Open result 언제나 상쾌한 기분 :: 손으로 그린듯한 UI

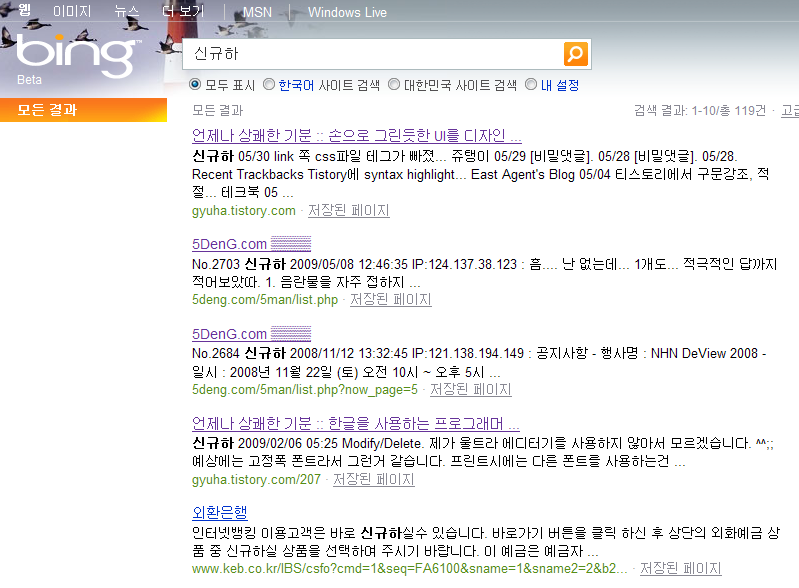pyautogui.click(x=357, y=136)
